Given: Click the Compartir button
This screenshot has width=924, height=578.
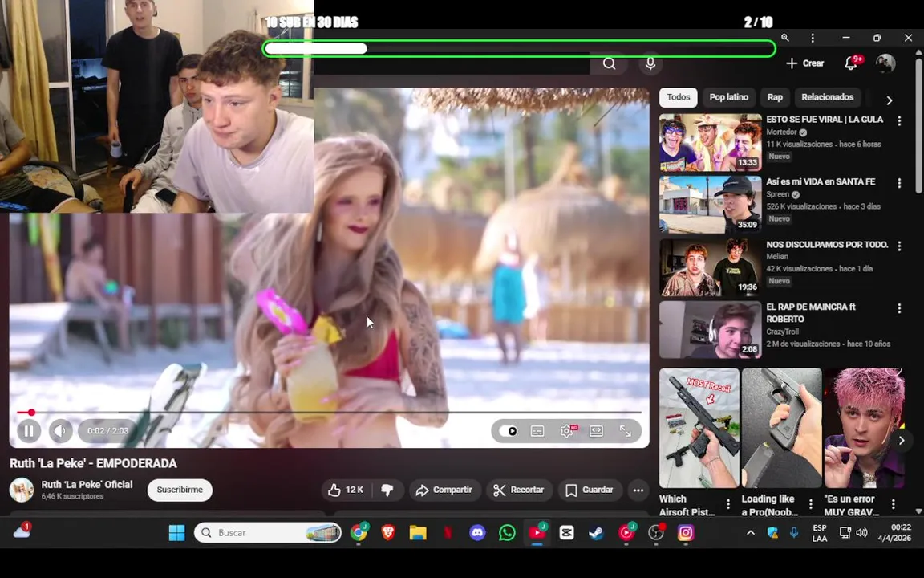Looking at the screenshot, I should tap(445, 490).
